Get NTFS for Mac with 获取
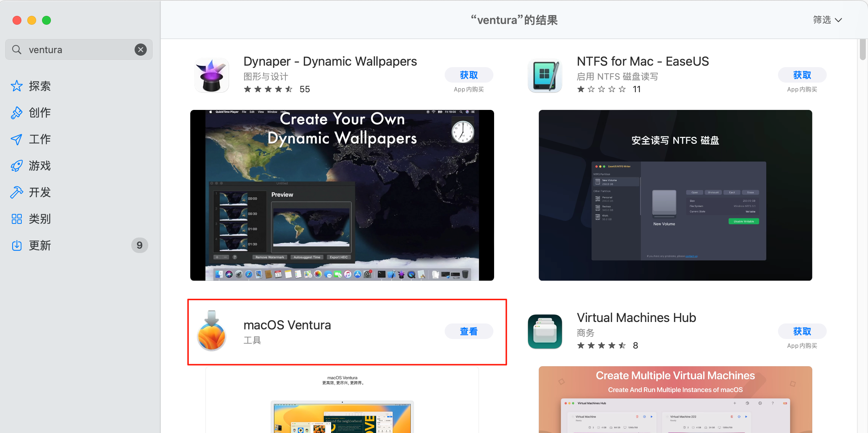 [802, 75]
